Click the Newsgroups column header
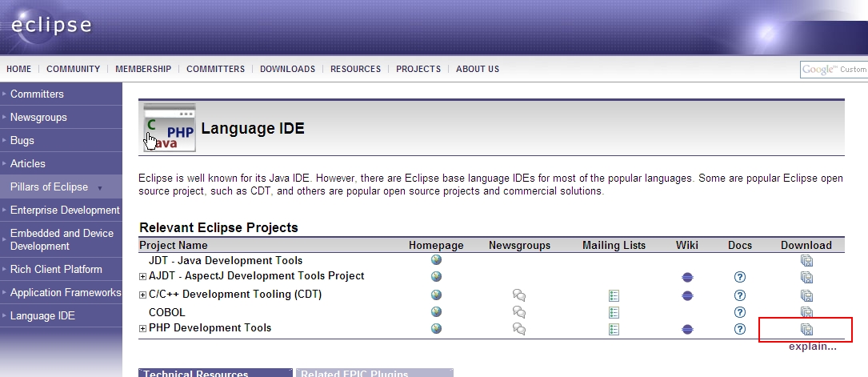Screen dimensions: 868x377 point(519,245)
